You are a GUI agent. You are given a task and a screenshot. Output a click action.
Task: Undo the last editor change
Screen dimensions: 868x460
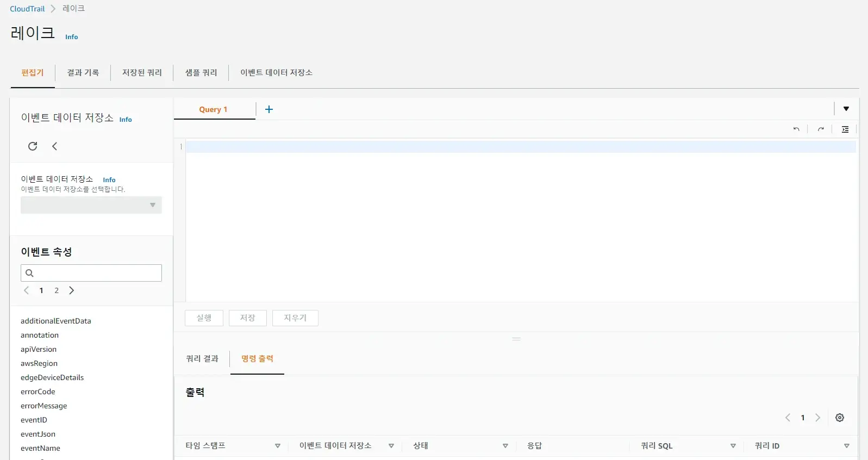(796, 129)
